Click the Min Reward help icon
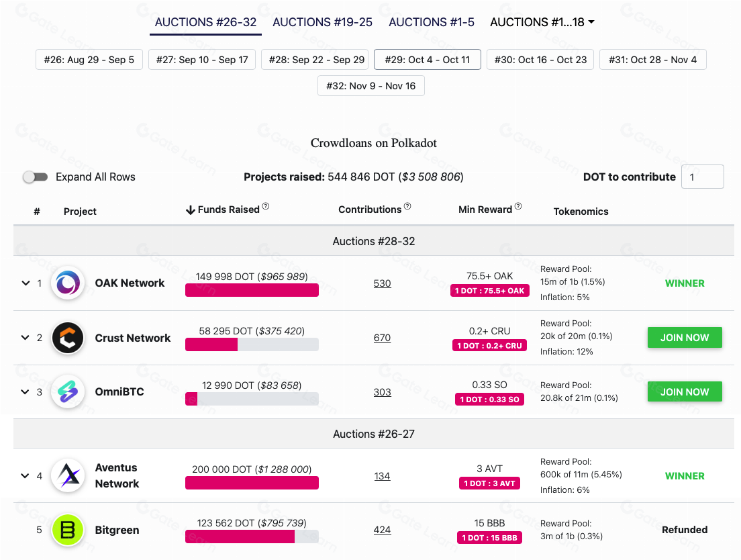Image resolution: width=741 pixels, height=560 pixels. coord(518,207)
